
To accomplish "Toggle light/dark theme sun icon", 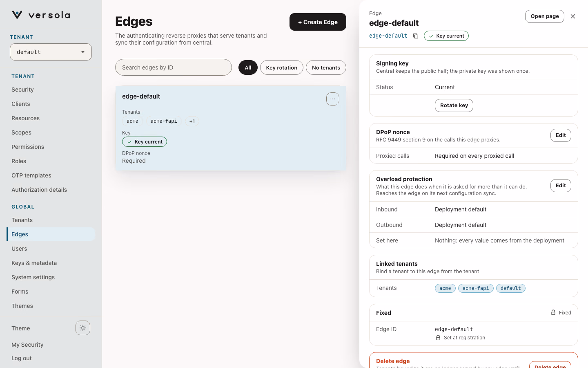I will [83, 328].
